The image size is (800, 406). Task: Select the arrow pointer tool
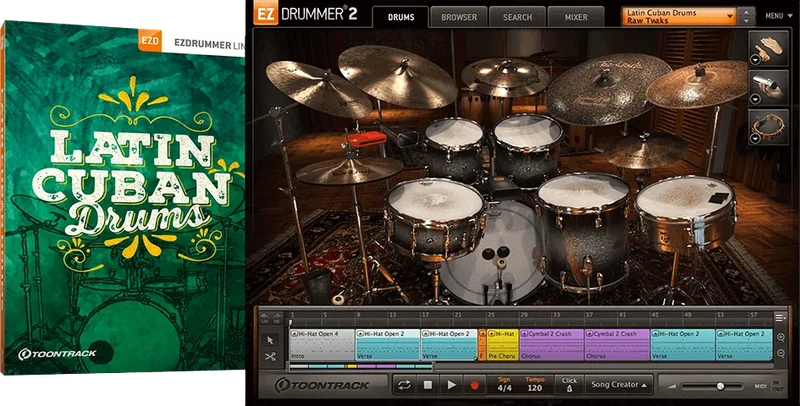[x=270, y=340]
